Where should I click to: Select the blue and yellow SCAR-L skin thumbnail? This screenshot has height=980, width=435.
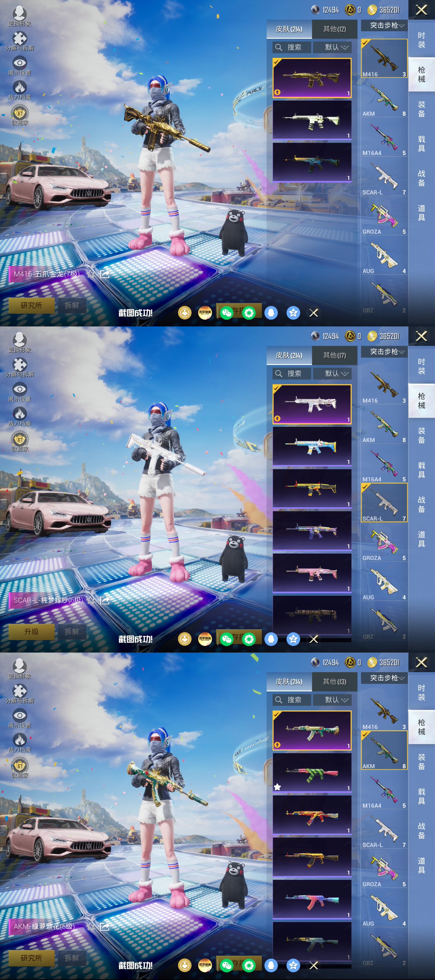tap(312, 447)
